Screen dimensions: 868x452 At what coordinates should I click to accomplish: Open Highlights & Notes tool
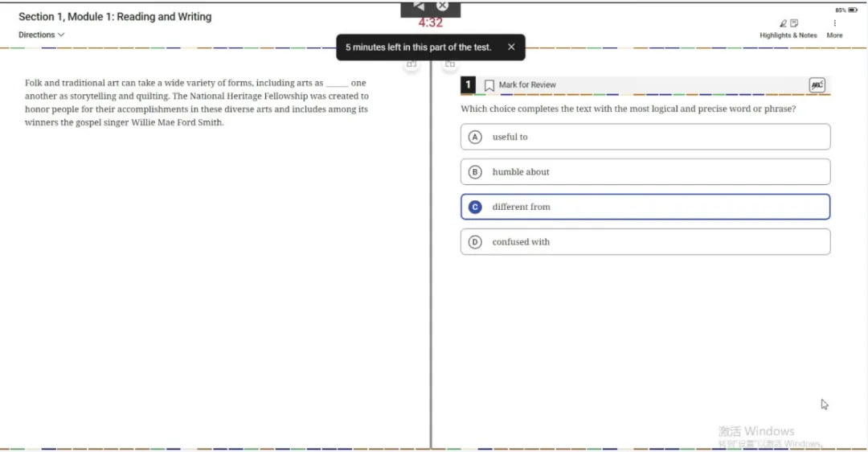[788, 29]
